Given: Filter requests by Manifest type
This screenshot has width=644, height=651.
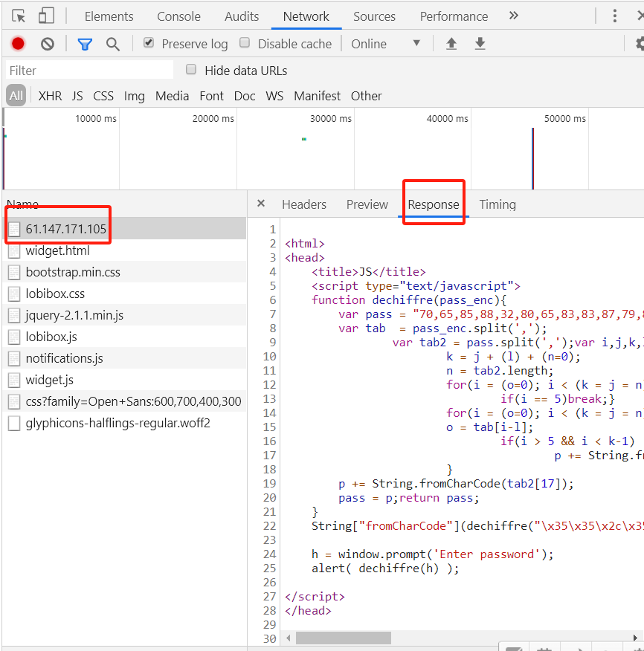Looking at the screenshot, I should [318, 96].
